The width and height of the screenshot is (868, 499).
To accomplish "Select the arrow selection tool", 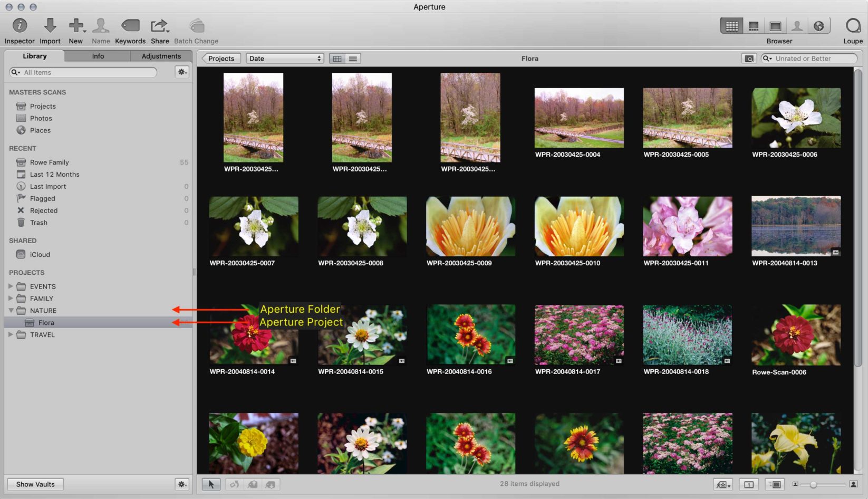I will point(211,484).
